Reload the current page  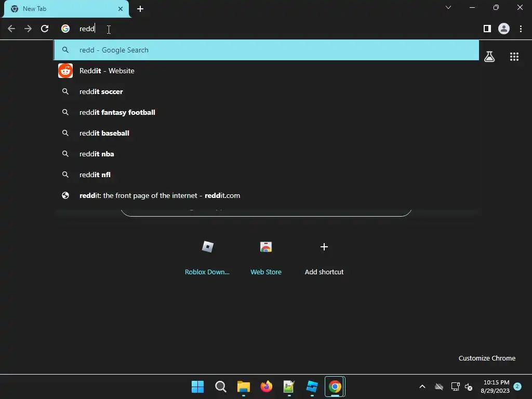[x=45, y=29]
